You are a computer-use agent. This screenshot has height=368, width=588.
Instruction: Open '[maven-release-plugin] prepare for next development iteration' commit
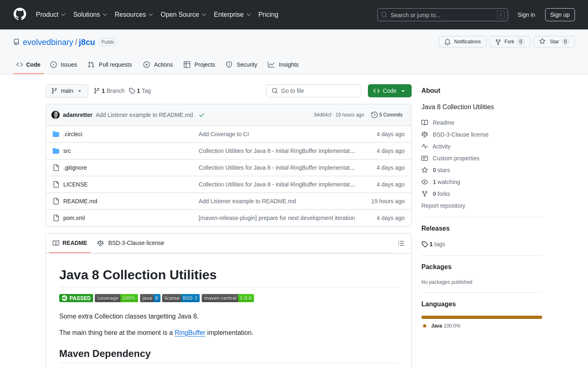click(277, 218)
